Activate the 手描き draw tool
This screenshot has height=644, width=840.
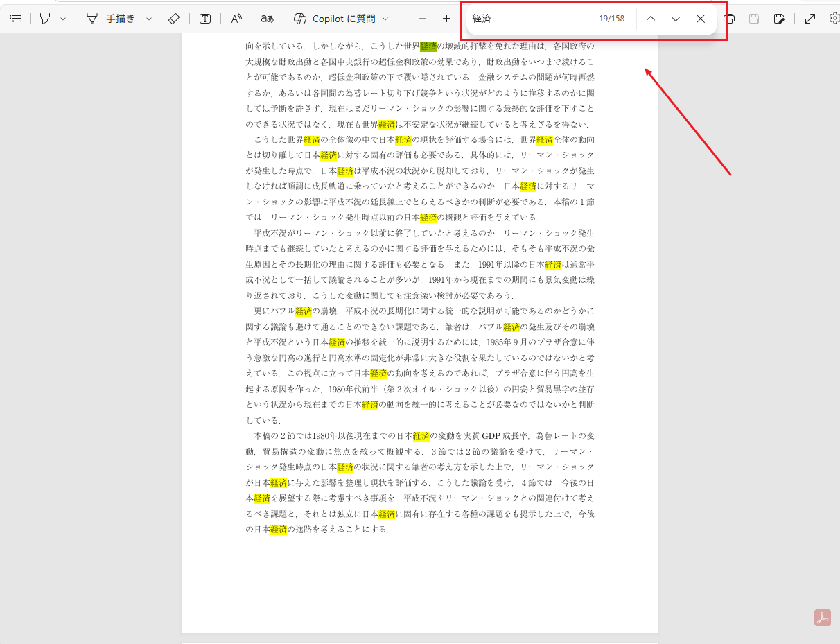pos(110,19)
